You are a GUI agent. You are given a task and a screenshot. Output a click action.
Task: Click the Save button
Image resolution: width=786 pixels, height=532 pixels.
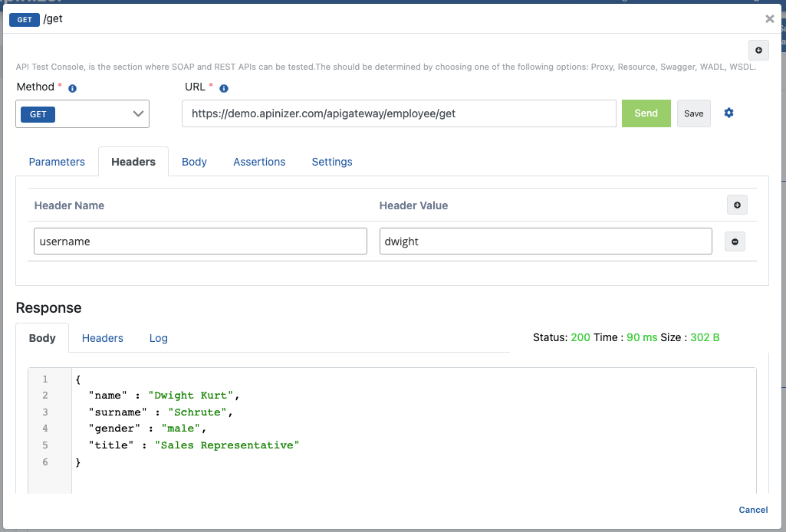pos(693,113)
